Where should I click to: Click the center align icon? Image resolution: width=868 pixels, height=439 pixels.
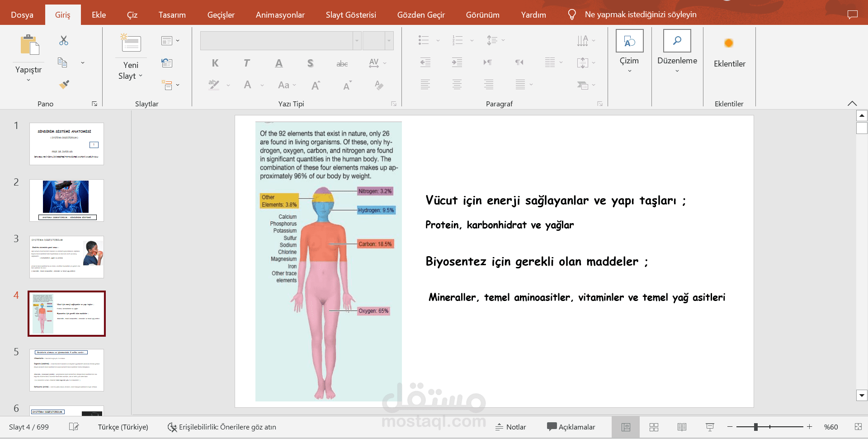pos(457,85)
